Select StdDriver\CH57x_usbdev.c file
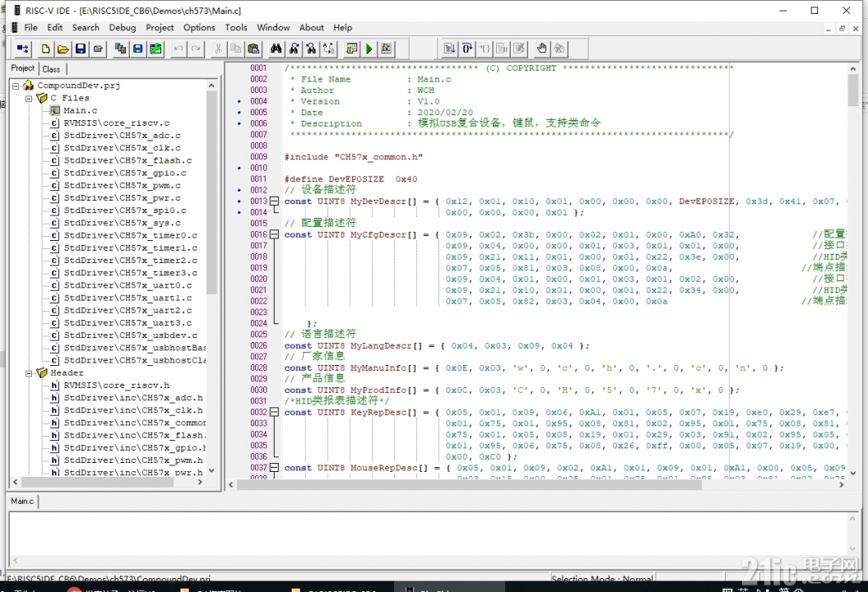868x592 pixels. tap(130, 335)
